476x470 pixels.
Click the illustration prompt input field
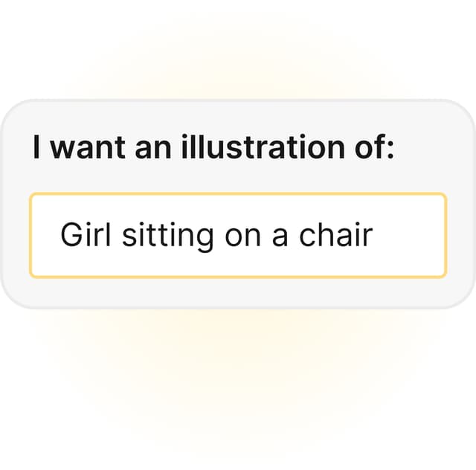(238, 235)
